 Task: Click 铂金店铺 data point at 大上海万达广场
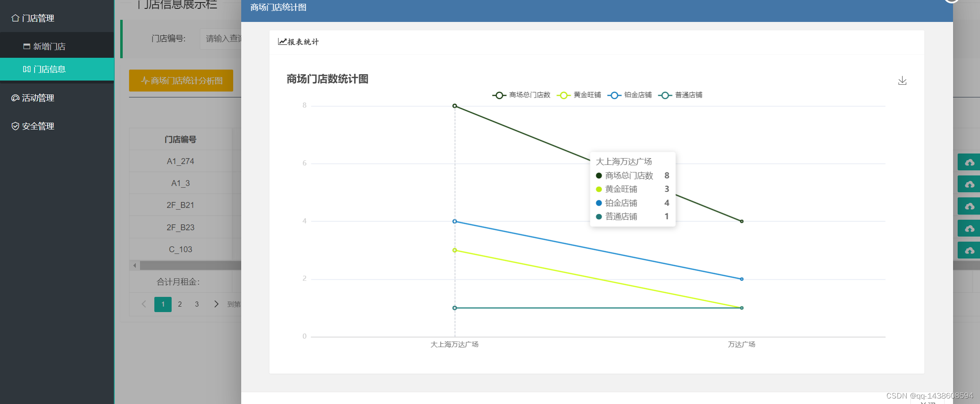point(455,221)
